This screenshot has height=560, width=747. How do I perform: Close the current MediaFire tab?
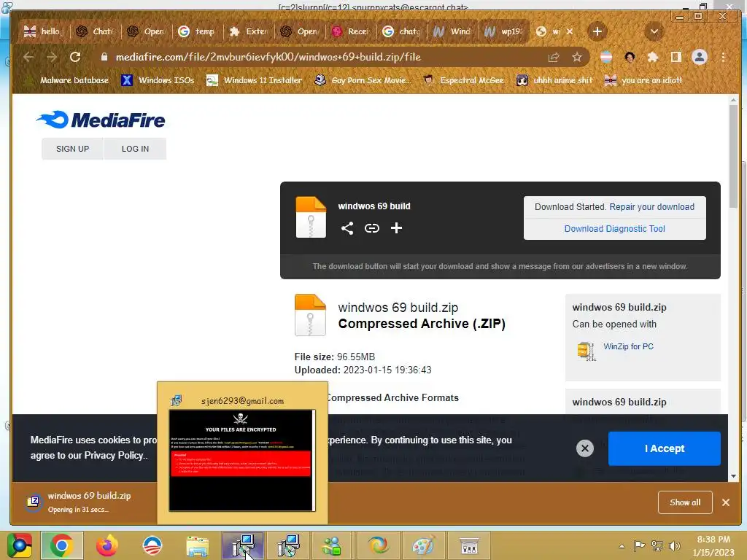(x=570, y=31)
